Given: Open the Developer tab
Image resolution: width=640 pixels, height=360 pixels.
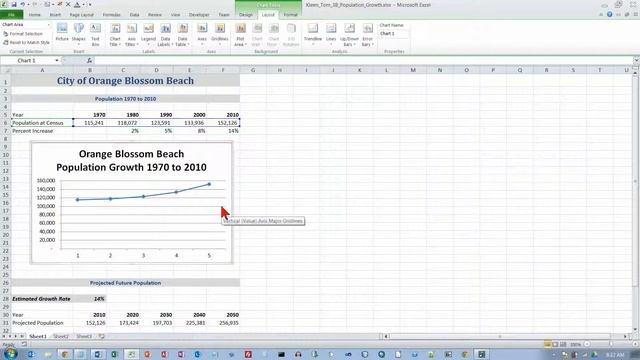Looking at the screenshot, I should click(199, 15).
